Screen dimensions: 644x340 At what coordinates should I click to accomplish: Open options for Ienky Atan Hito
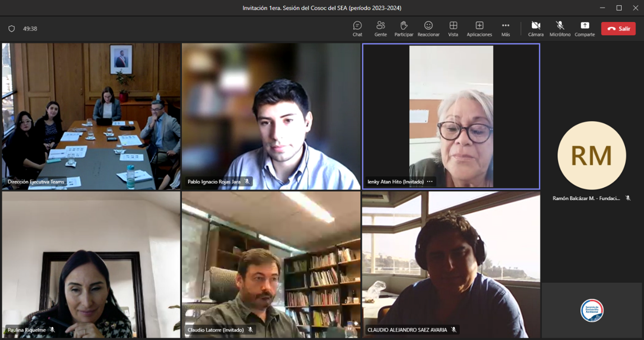pyautogui.click(x=430, y=182)
